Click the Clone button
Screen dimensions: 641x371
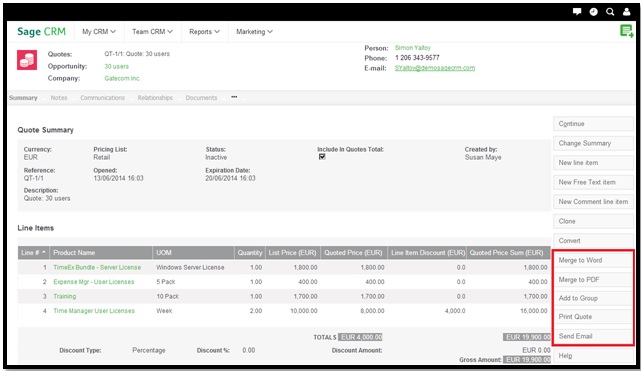pos(593,221)
